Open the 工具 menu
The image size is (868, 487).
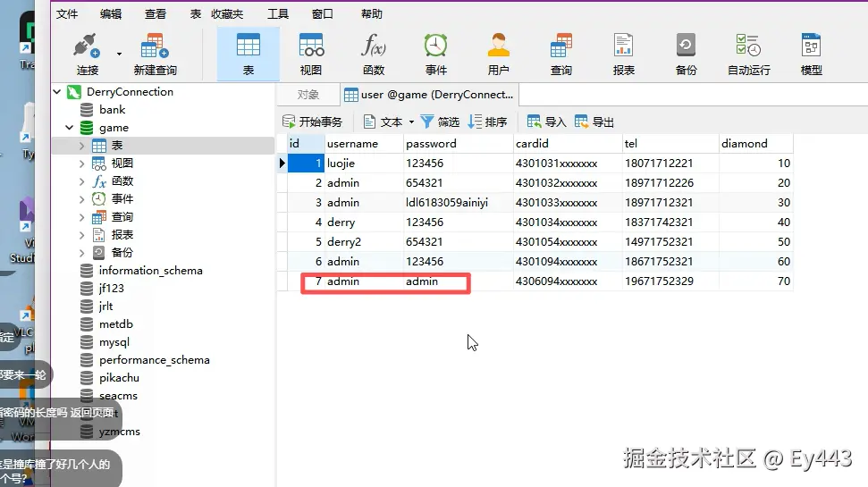pyautogui.click(x=278, y=13)
